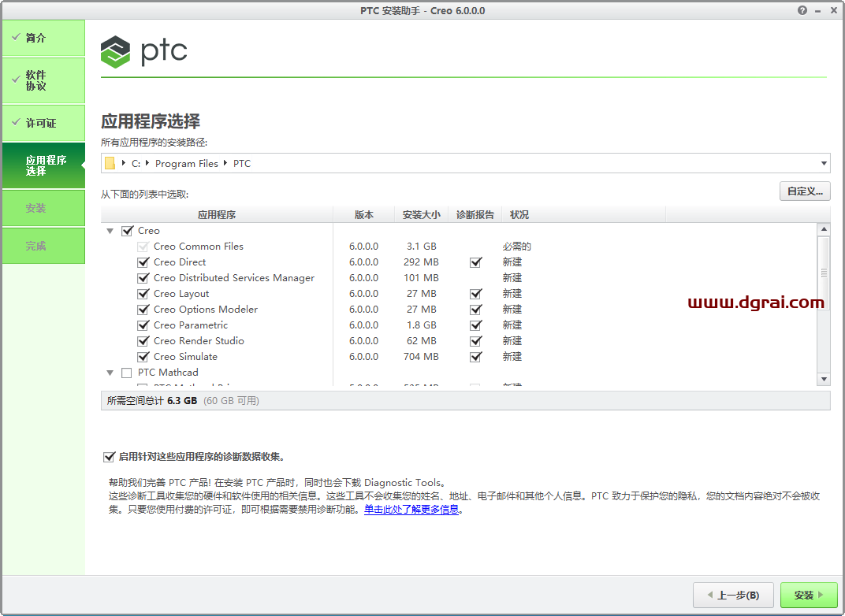845x616 pixels.
Task: Click the 1.8 GB size value
Action: point(422,325)
